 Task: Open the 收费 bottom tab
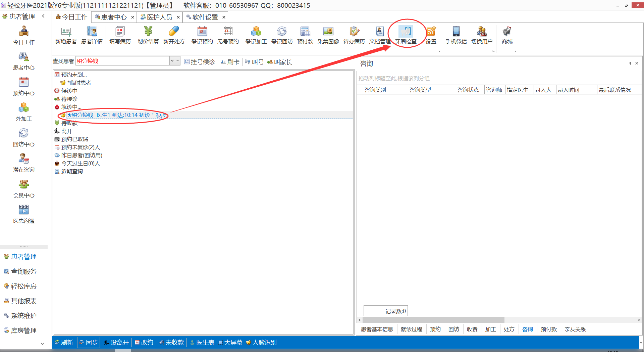coord(472,329)
